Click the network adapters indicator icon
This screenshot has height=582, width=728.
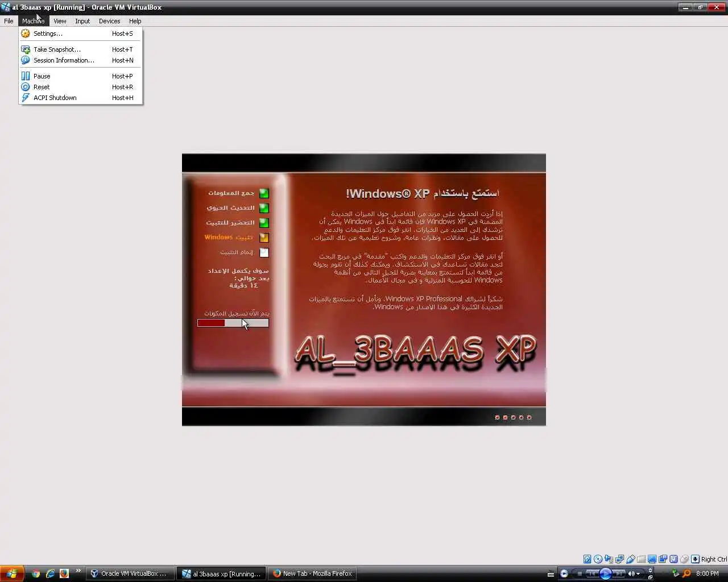[619, 559]
